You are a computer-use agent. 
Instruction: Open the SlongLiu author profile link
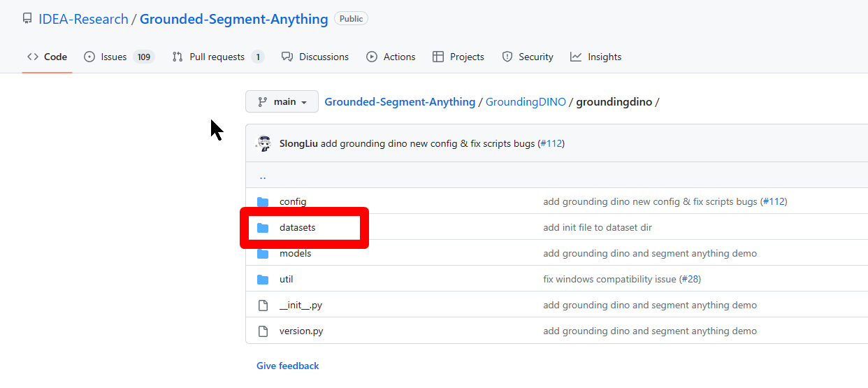click(298, 143)
